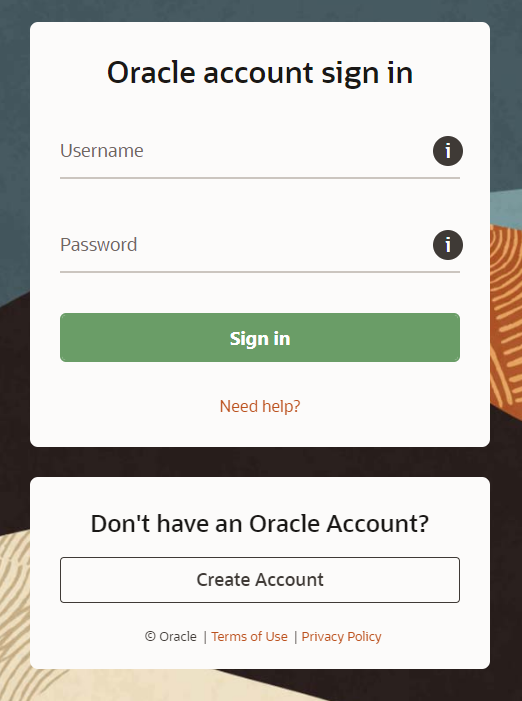Open the Terms of Use link

point(249,637)
